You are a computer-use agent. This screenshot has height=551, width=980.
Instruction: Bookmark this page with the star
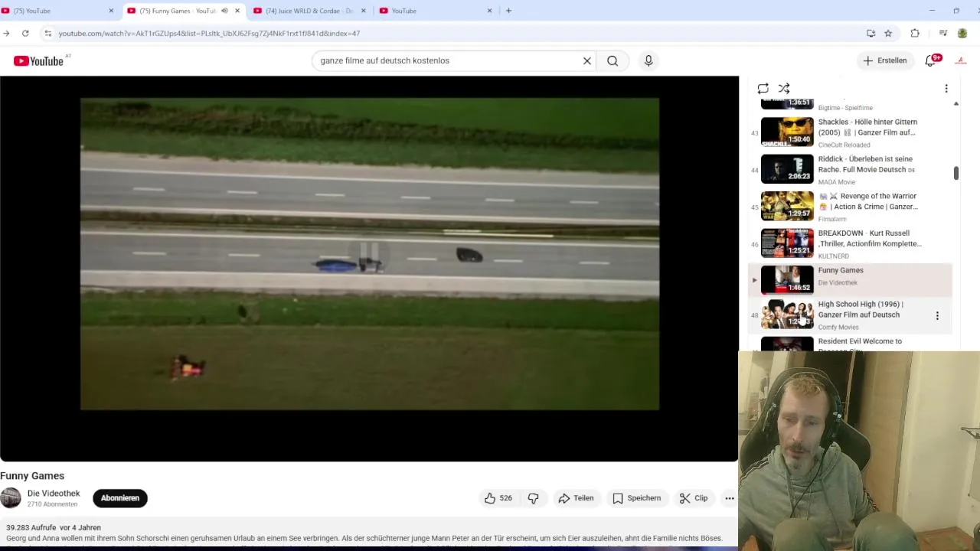click(x=888, y=33)
